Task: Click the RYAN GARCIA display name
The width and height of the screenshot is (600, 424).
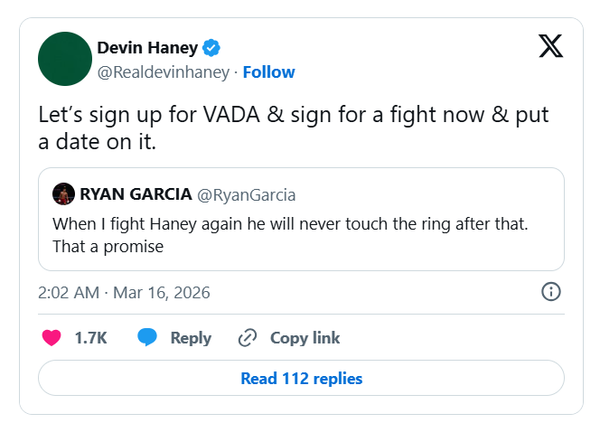Action: click(135, 194)
